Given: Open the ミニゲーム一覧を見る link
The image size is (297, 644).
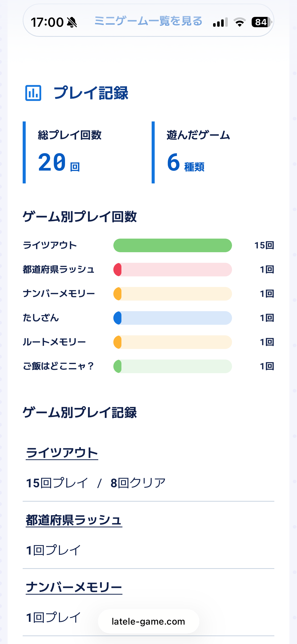Looking at the screenshot, I should (x=148, y=21).
